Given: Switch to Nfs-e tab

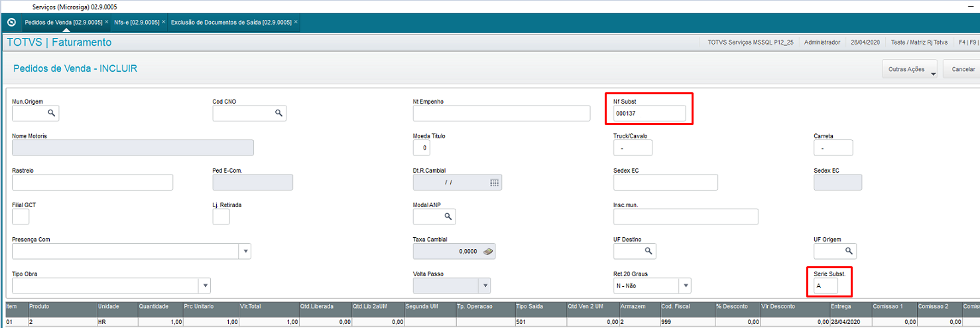Looking at the screenshot, I should (x=137, y=22).
